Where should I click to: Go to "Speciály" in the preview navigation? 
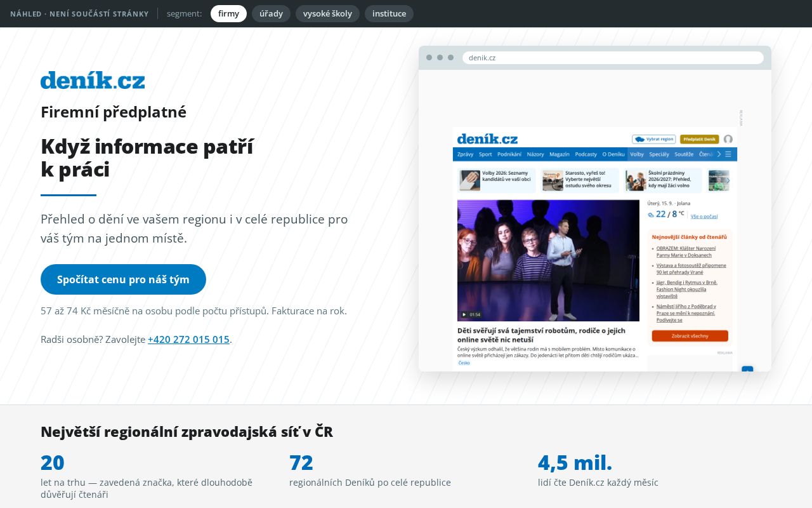(659, 154)
